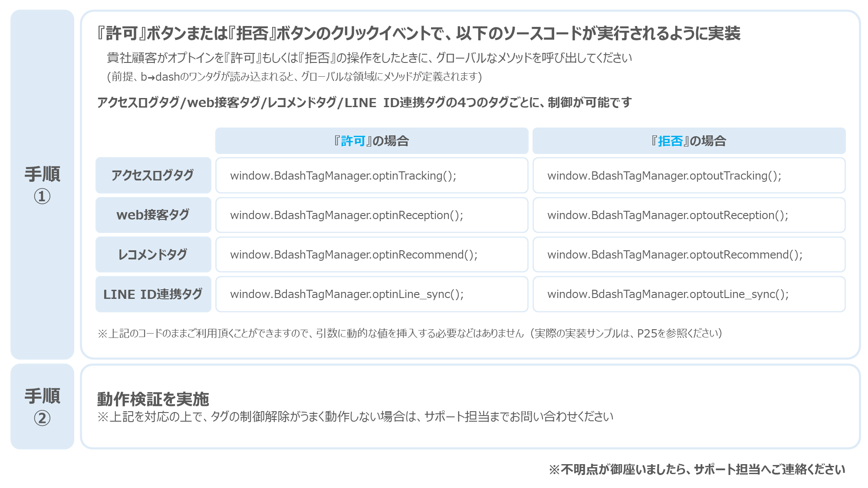Screen dimensions: 868x488
Task: Click the note about タグの制御解除がうまく動作しない場合
Action: point(355,416)
